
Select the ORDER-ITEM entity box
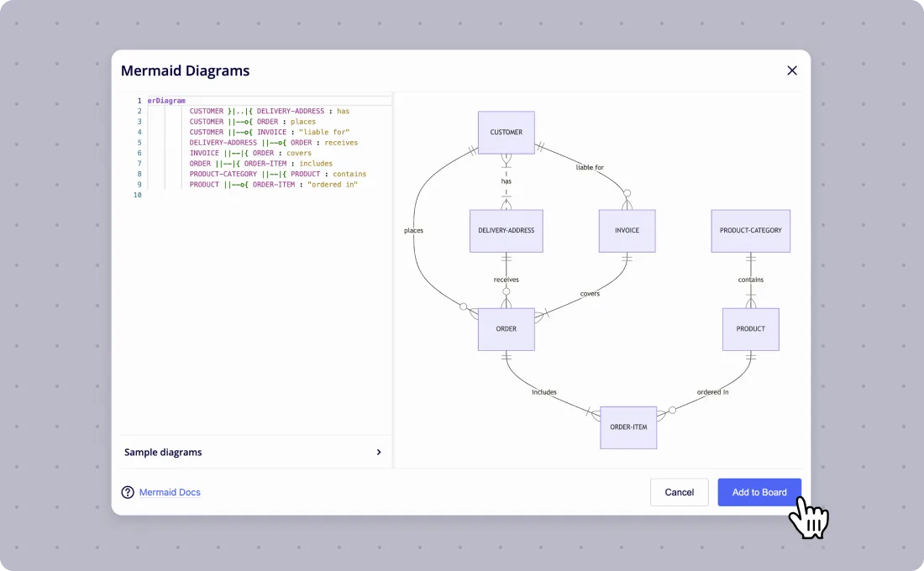(x=628, y=427)
